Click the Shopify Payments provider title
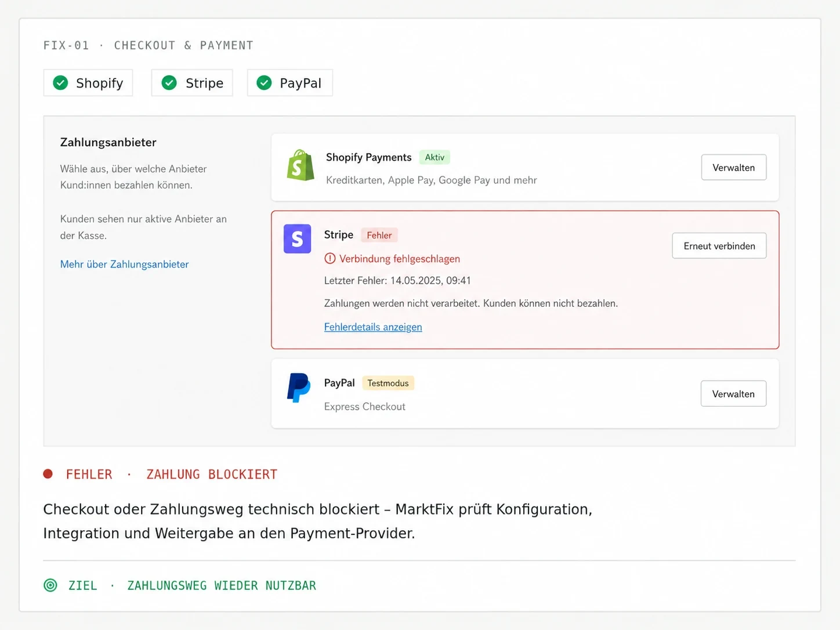 [368, 157]
